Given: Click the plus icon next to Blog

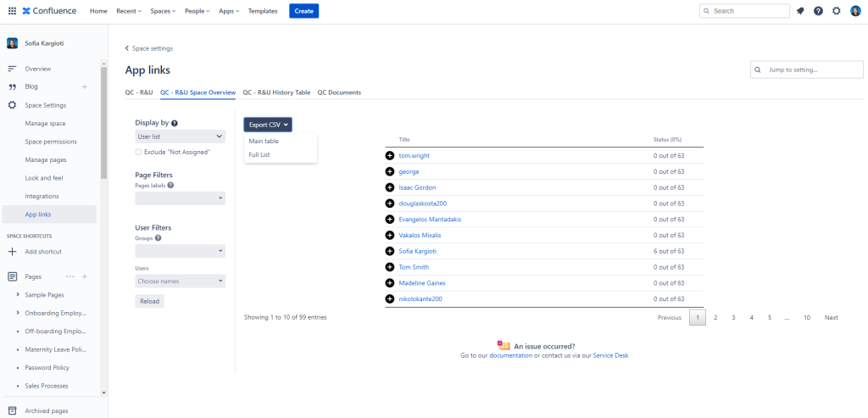Looking at the screenshot, I should [84, 86].
